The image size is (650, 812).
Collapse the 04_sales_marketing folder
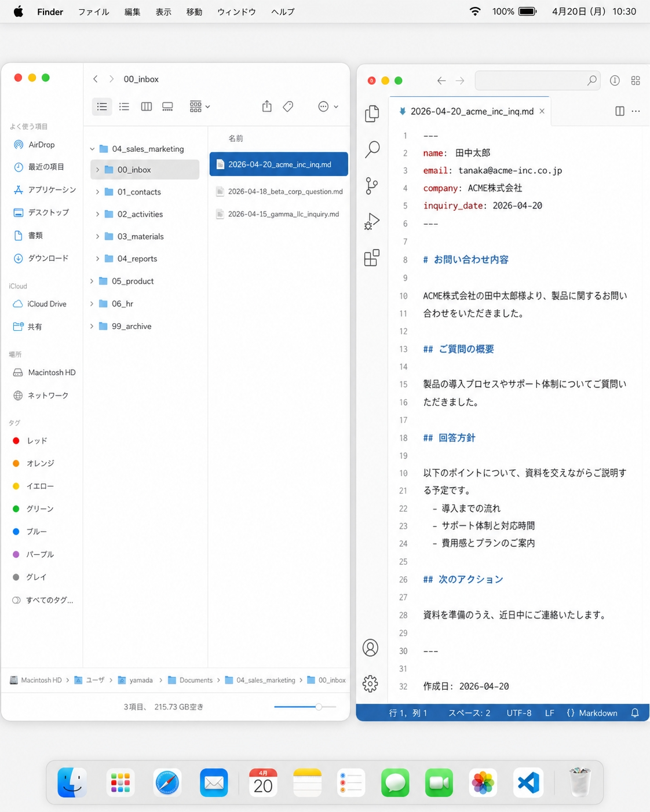tap(92, 149)
